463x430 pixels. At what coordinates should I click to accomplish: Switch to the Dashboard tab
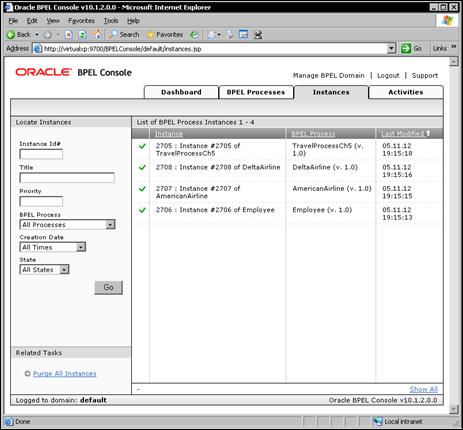tap(181, 92)
